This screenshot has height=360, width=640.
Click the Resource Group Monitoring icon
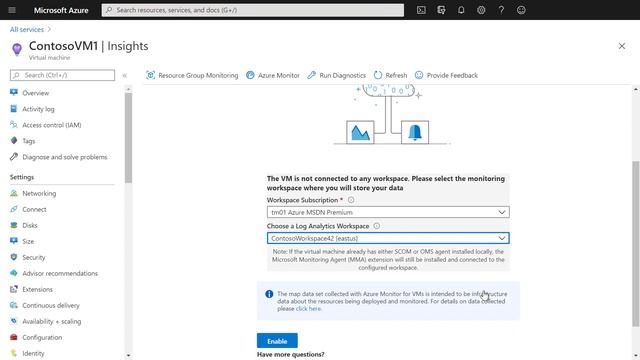[x=151, y=75]
